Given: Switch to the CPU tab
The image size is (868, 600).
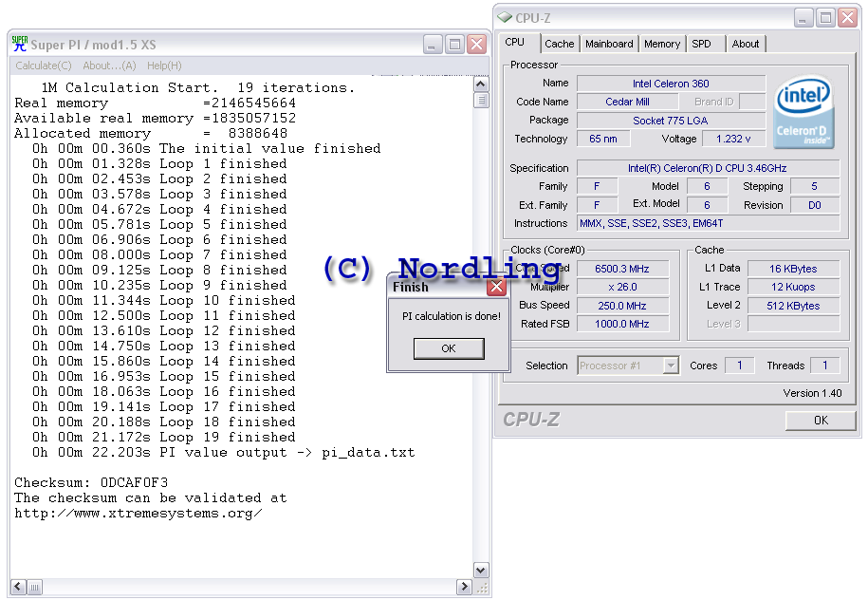Looking at the screenshot, I should (515, 42).
